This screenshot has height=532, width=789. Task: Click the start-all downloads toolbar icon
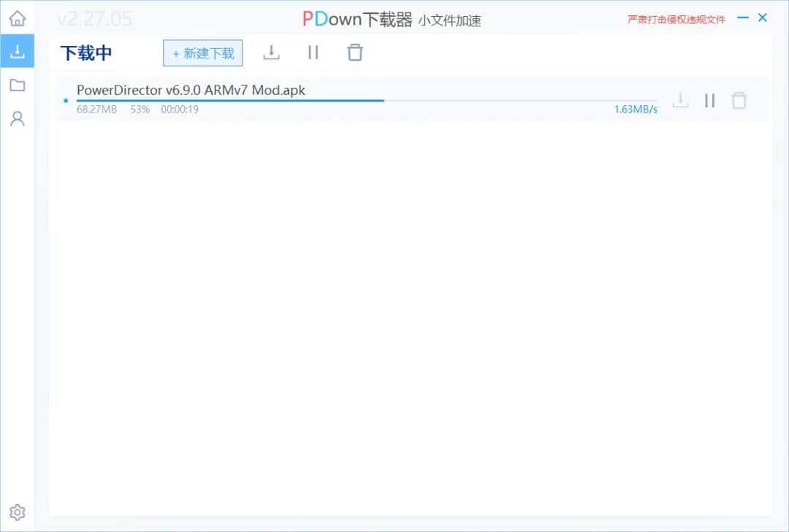pyautogui.click(x=271, y=52)
